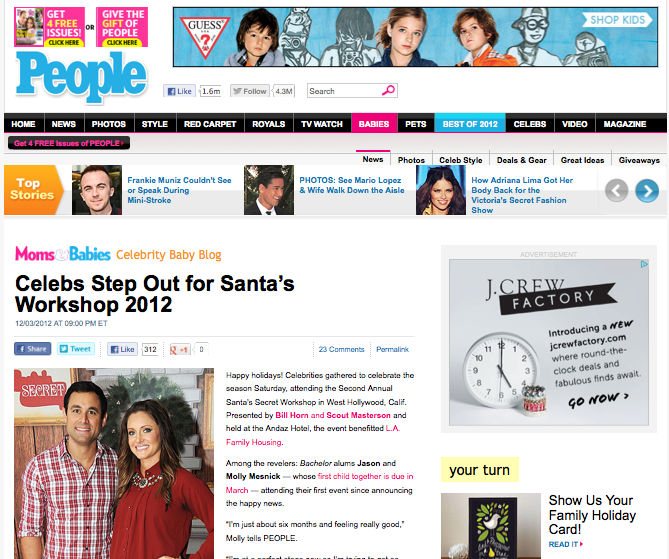This screenshot has width=669, height=559.
Task: Click the Facebook Like button near the logo
Action: [179, 91]
